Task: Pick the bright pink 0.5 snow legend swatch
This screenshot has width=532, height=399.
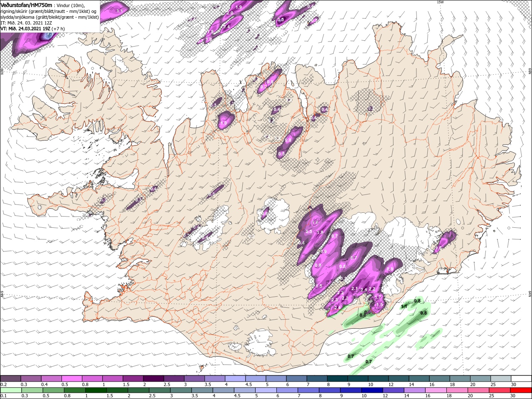Action: tap(71, 379)
